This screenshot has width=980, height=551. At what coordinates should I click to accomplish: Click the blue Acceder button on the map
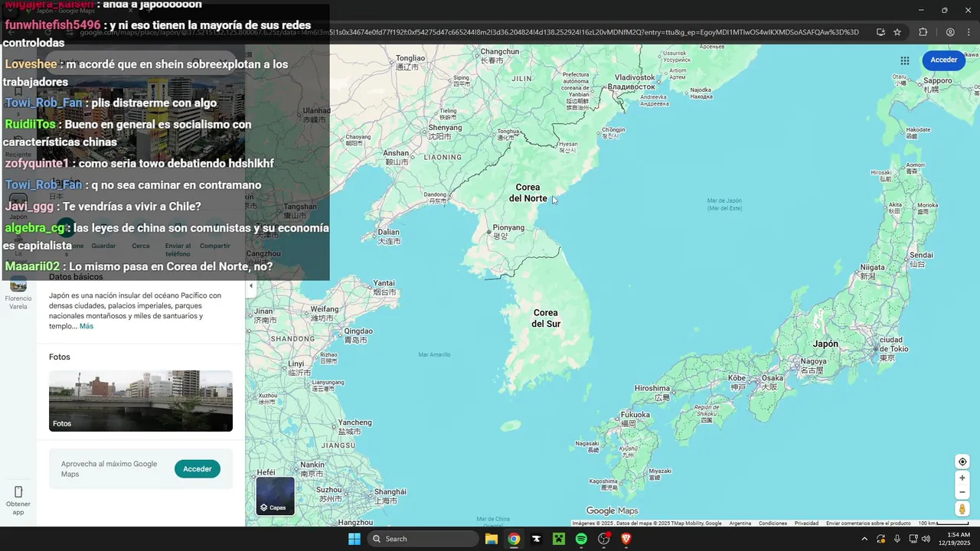pos(943,60)
